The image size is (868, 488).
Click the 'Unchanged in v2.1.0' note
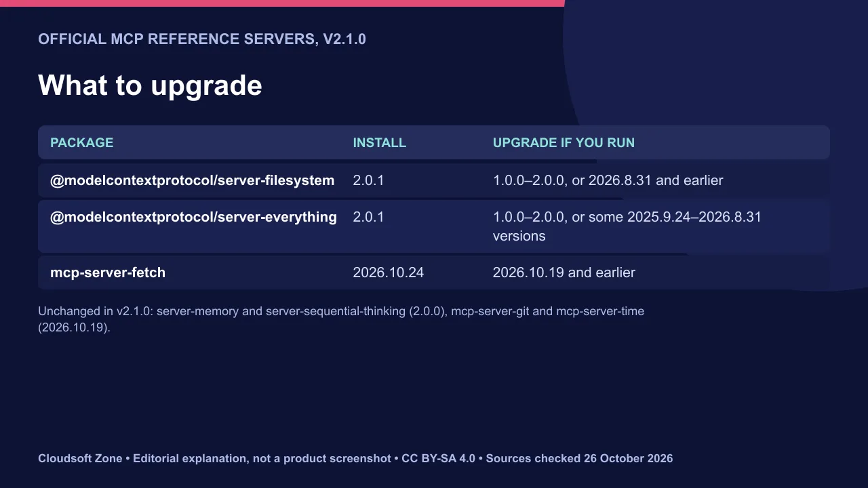coord(341,319)
